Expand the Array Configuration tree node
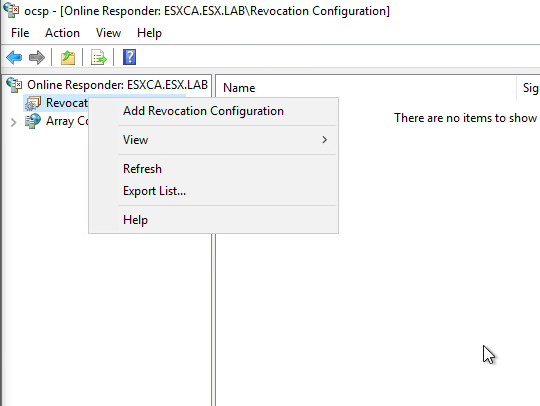 pos(13,122)
